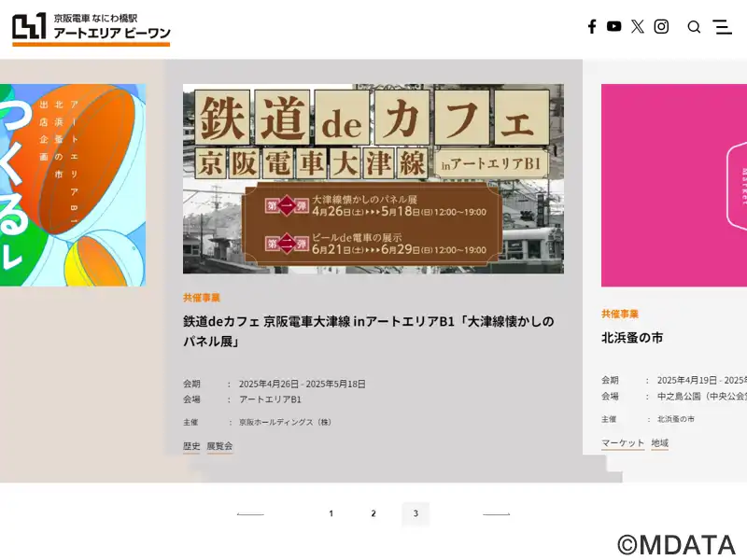Screen dimensions: 747x560
Task: Open 鉄道deカフェ 京阪電車大津線 event title
Action: click(369, 331)
